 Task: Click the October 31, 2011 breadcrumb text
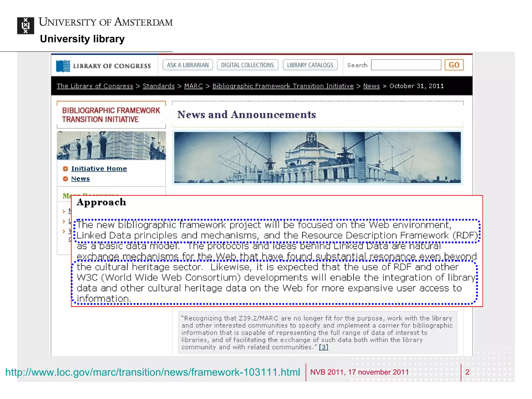coord(417,86)
